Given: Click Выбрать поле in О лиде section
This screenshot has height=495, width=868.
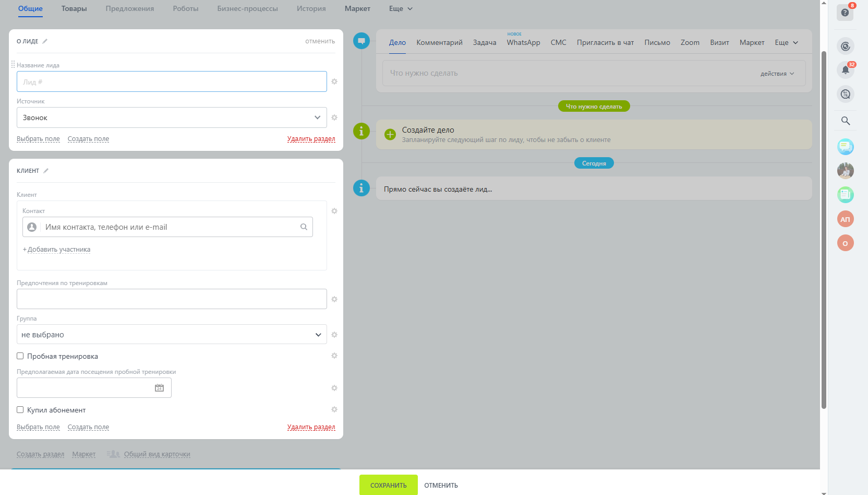Looking at the screenshot, I should click(x=38, y=139).
